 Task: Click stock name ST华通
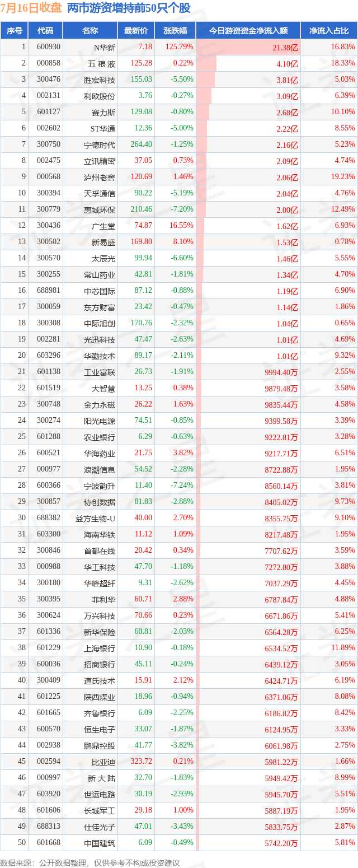(x=103, y=129)
